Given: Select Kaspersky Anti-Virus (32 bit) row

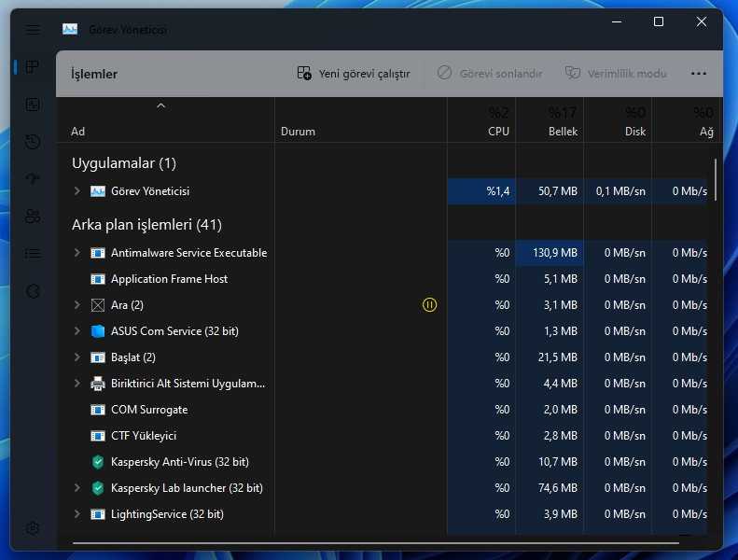Looking at the screenshot, I should tap(383, 462).
